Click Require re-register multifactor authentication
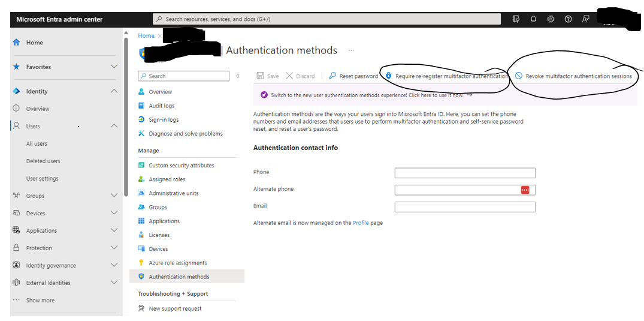644x321 pixels. click(447, 76)
